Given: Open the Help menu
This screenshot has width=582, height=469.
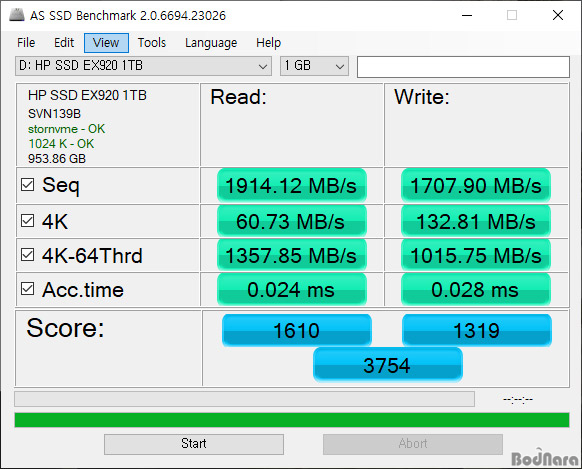Looking at the screenshot, I should click(268, 43).
